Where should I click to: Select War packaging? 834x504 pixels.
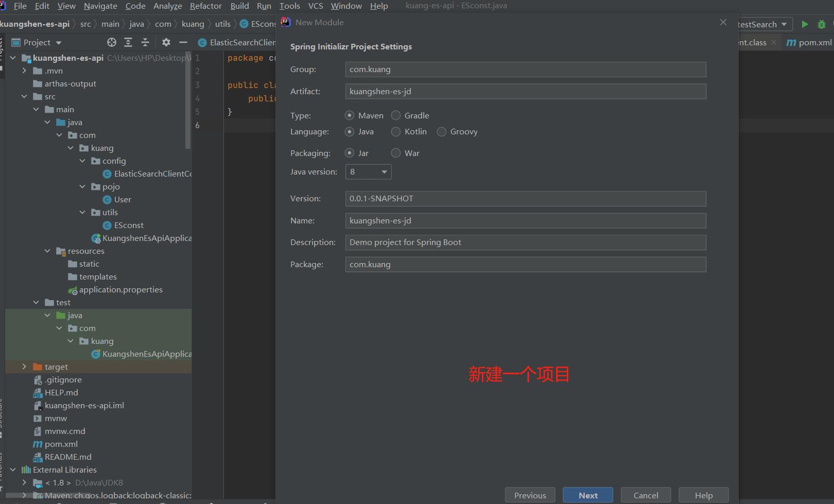[x=396, y=153]
